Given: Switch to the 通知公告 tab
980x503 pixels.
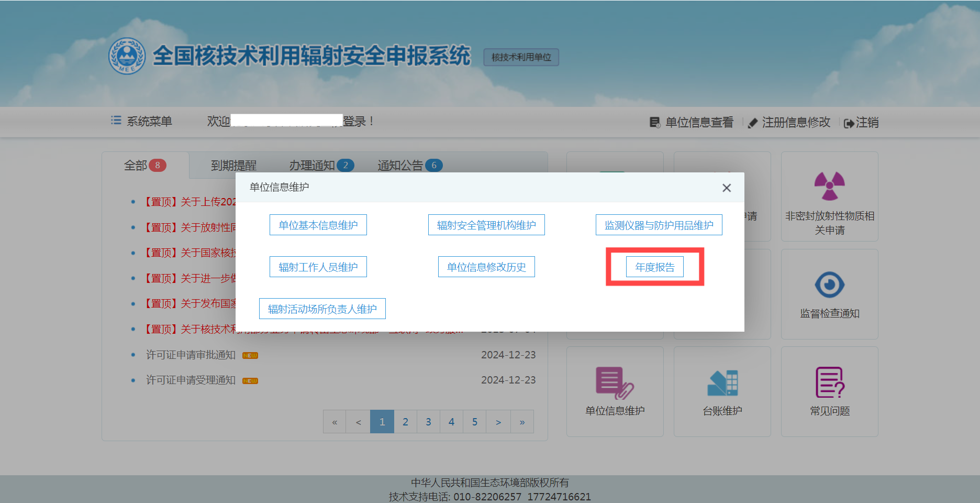Looking at the screenshot, I should (400, 166).
